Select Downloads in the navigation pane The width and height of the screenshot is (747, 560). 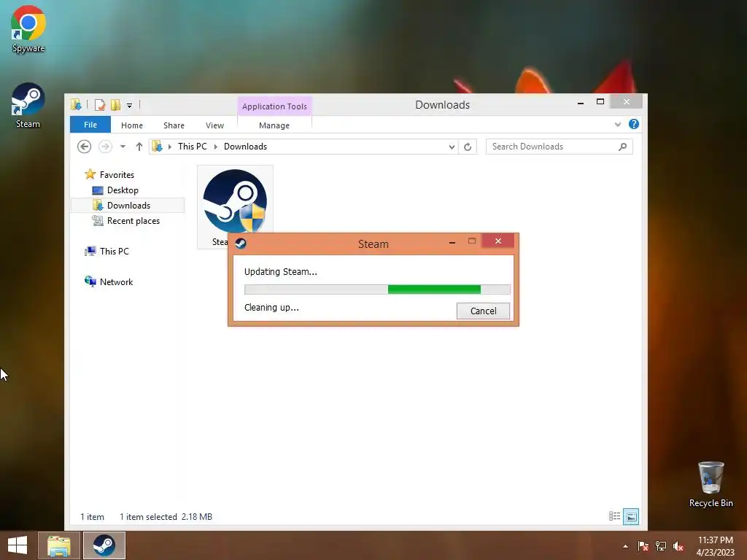[x=128, y=205]
